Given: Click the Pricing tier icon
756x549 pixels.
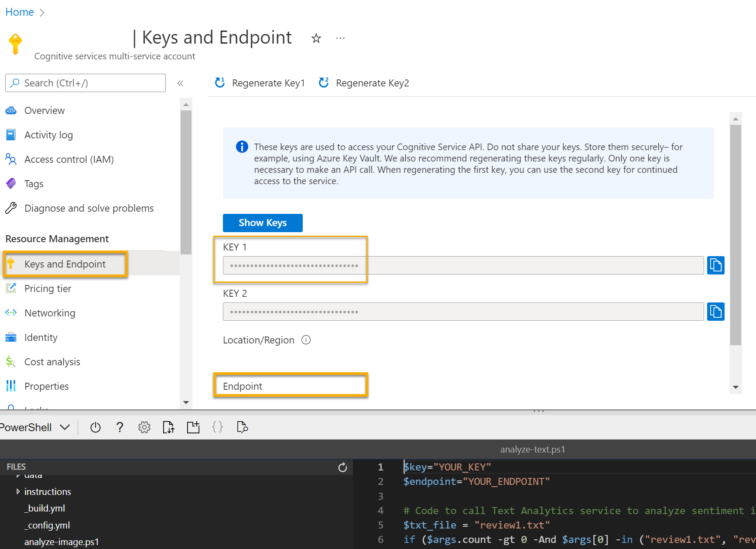Looking at the screenshot, I should click(11, 288).
